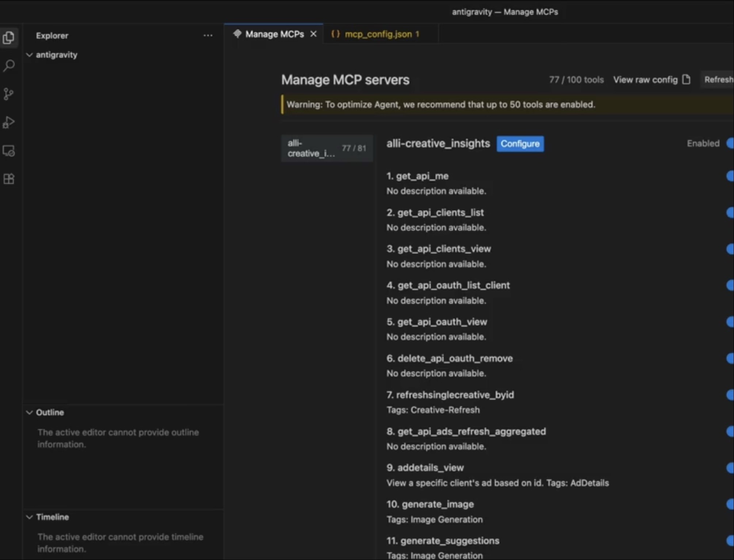This screenshot has height=560, width=734.
Task: Toggle the get_api_clients_view tool switch
Action: (x=730, y=249)
